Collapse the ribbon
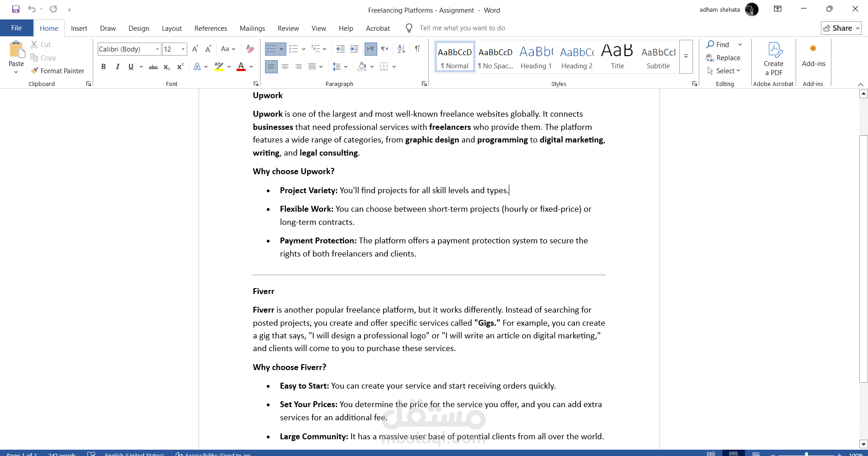This screenshot has width=868, height=456. tap(860, 84)
